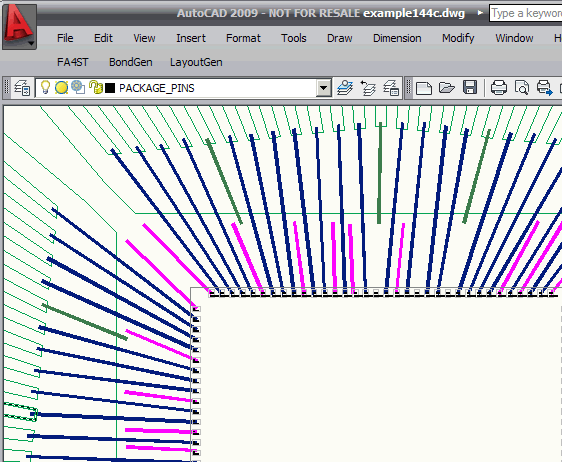Image resolution: width=562 pixels, height=462 pixels.
Task: Create a new drawing with New icon
Action: pos(423,88)
